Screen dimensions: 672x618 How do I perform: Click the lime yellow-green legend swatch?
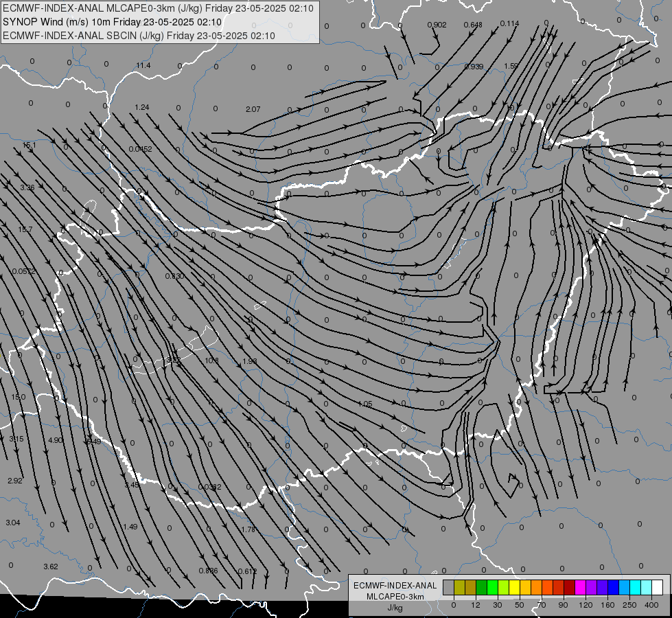[x=504, y=587]
